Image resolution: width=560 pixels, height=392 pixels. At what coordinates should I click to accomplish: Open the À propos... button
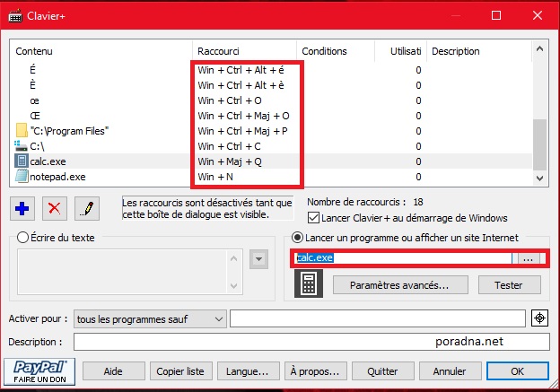pos(315,371)
